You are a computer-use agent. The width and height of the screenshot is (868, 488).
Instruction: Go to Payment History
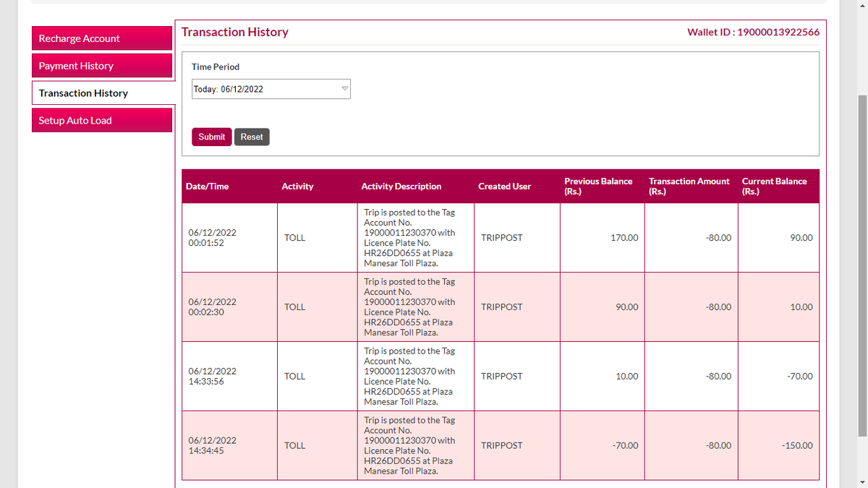(102, 66)
